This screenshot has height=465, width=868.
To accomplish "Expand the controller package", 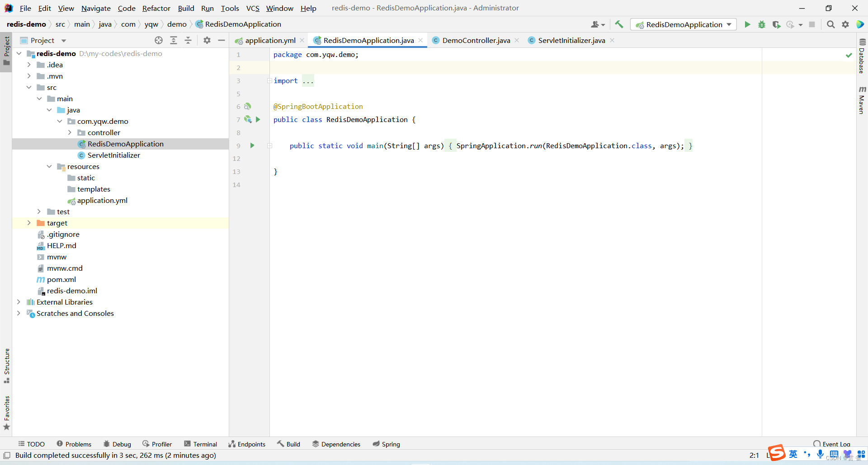I will [70, 132].
